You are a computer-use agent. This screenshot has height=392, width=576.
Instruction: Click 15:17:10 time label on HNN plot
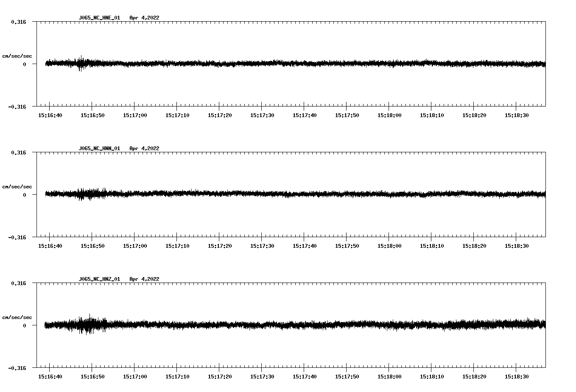coord(177,246)
